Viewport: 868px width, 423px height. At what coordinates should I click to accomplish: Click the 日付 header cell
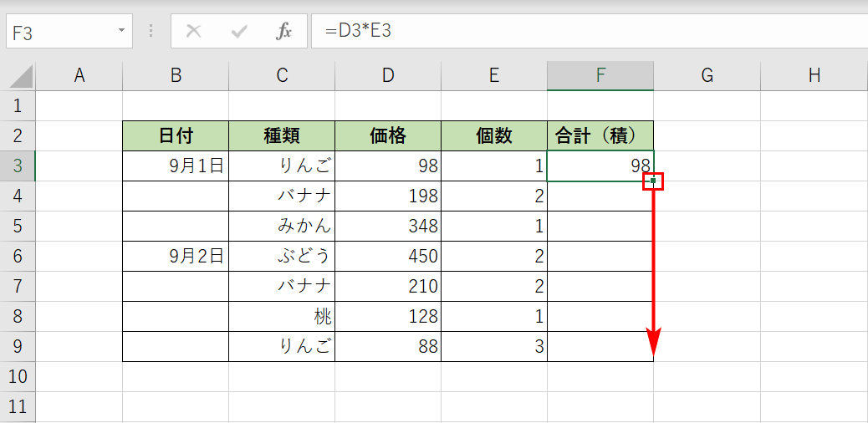pos(176,135)
